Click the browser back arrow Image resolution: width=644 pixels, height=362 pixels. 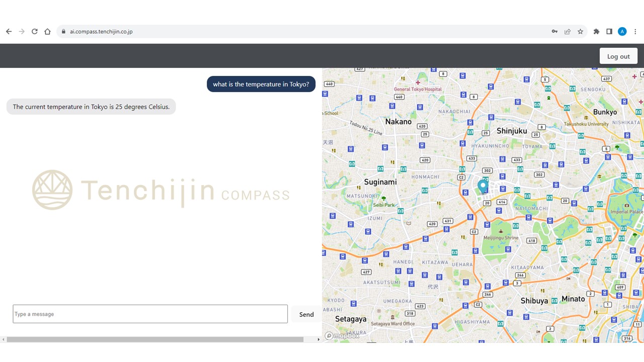[9, 31]
